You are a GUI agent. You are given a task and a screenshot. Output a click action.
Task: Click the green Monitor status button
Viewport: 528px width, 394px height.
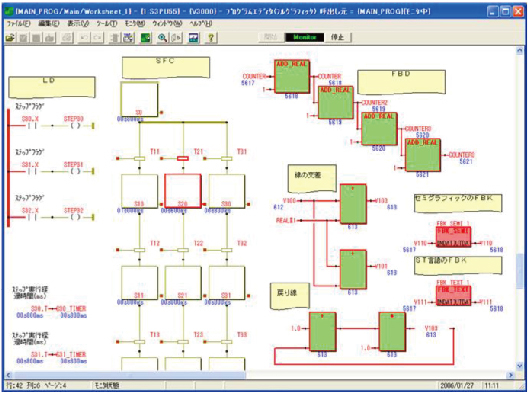click(305, 37)
